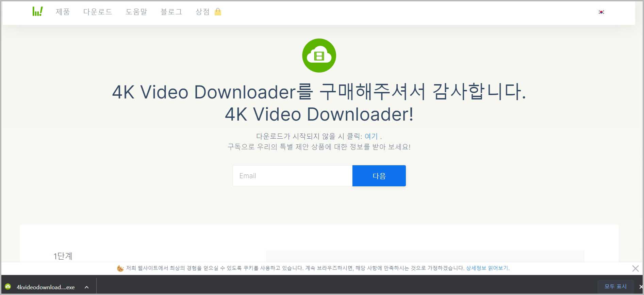644x295 pixels.
Task: Open the 상세정보 읽어보기 cookie link
Action: click(x=488, y=268)
